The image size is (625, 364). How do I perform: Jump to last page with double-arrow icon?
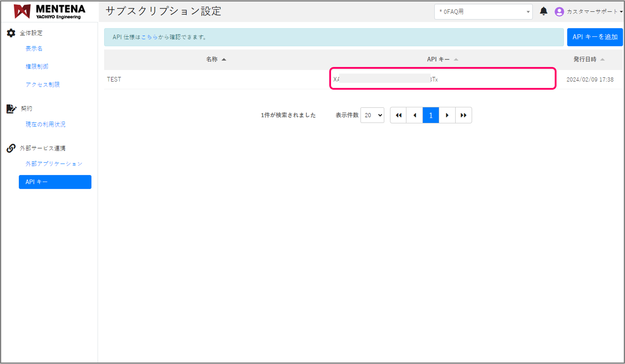click(463, 115)
